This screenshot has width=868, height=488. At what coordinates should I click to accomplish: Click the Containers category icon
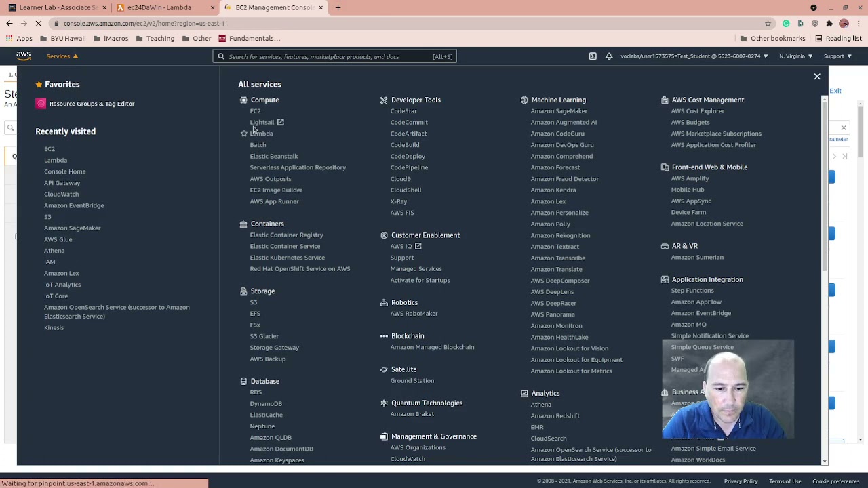coord(243,224)
